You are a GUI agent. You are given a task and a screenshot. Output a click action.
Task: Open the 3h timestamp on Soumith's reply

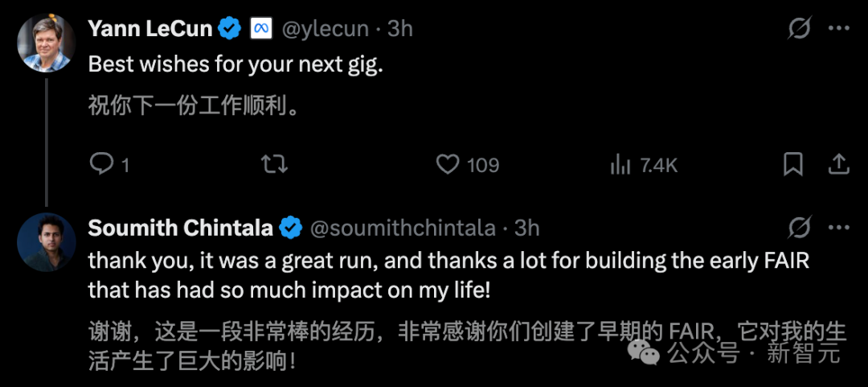[x=526, y=228]
